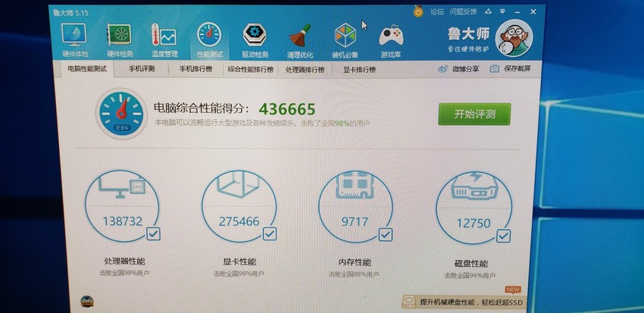Switch to 综合性能排行榜 tab
Viewport: 644px width, 313px height.
[x=251, y=70]
